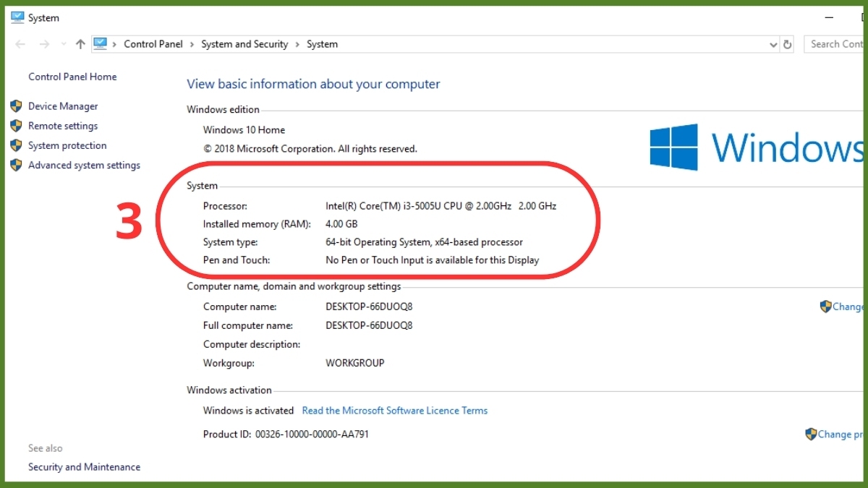Click the shield icon beside Advanced system settings
Viewport: 868px width, 488px height.
click(x=16, y=165)
